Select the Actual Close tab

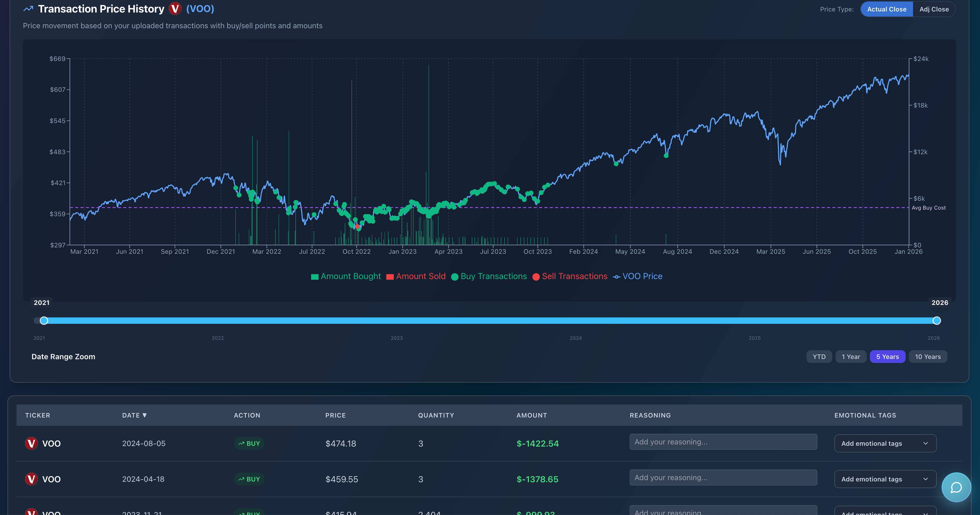(886, 9)
